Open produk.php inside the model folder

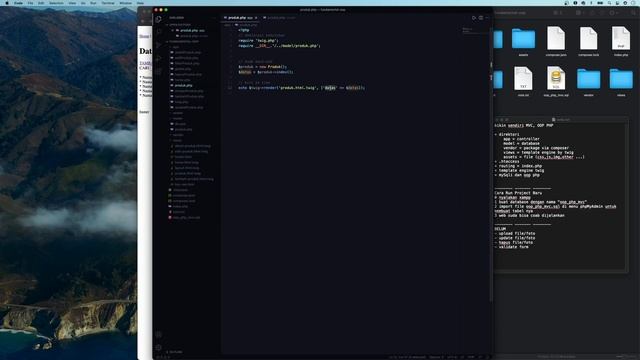[x=183, y=129]
